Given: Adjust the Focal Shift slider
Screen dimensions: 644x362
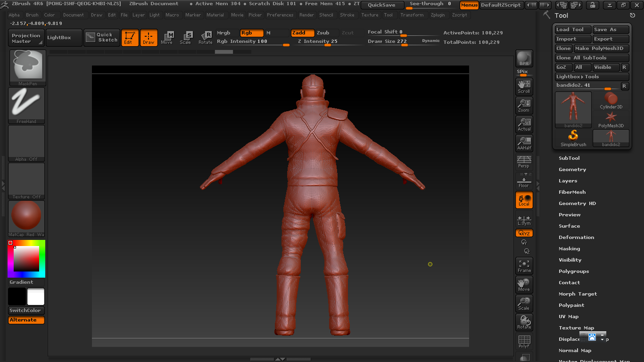Looking at the screenshot, I should coord(404,33).
